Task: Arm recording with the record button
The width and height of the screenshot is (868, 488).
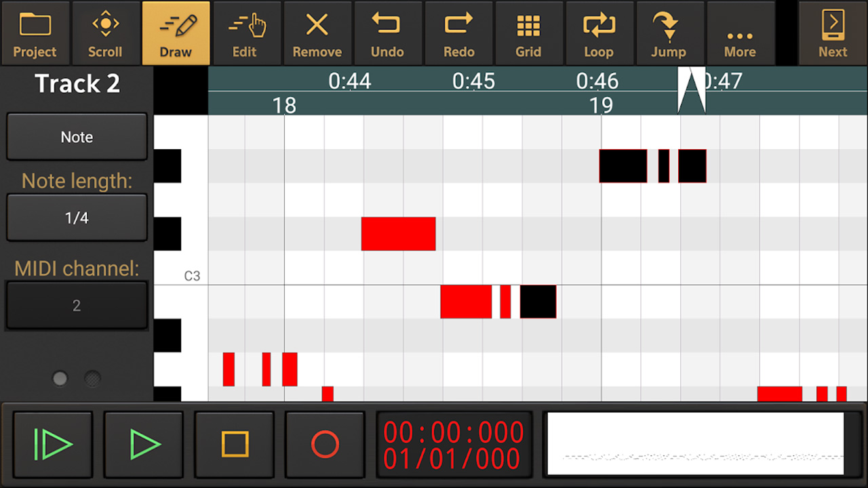Action: 325,445
